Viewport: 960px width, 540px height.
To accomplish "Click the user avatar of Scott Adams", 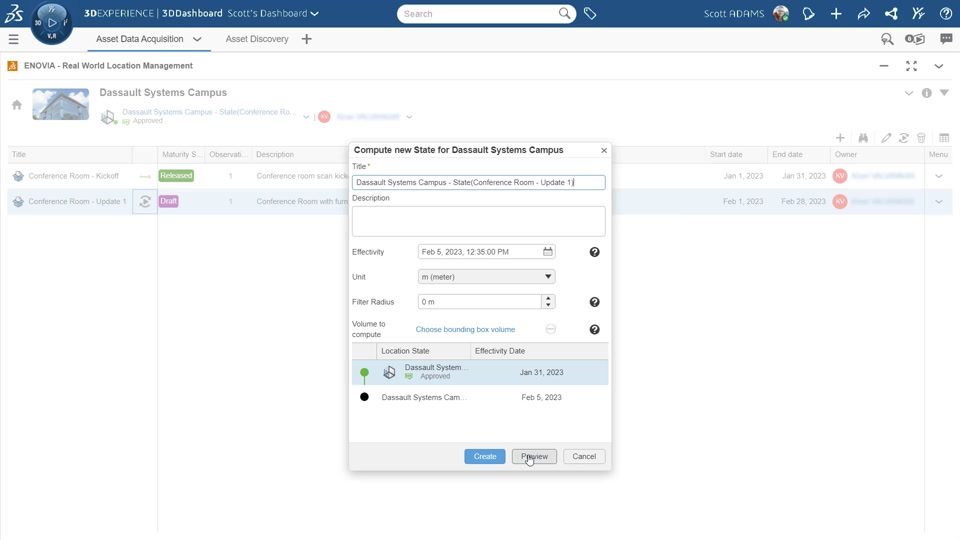I will pyautogui.click(x=781, y=13).
